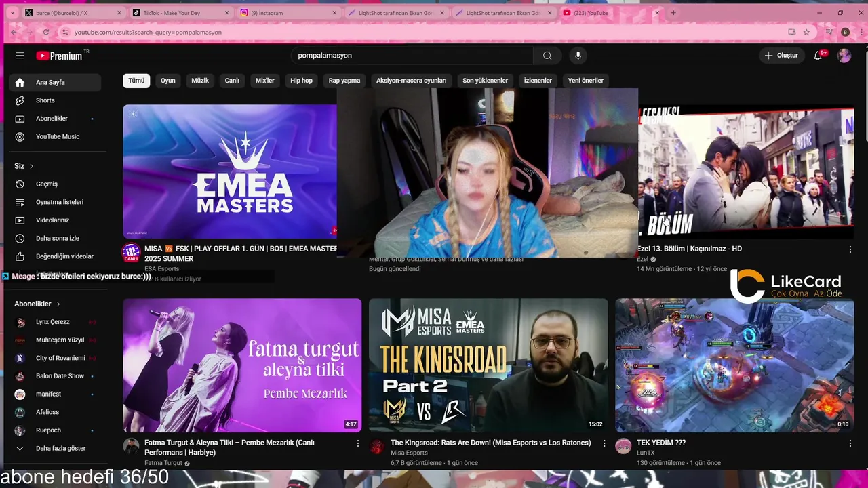868x488 pixels.
Task: Open the Fatma Turgut Pembe Mezarlık thumbnail
Action: point(242,365)
